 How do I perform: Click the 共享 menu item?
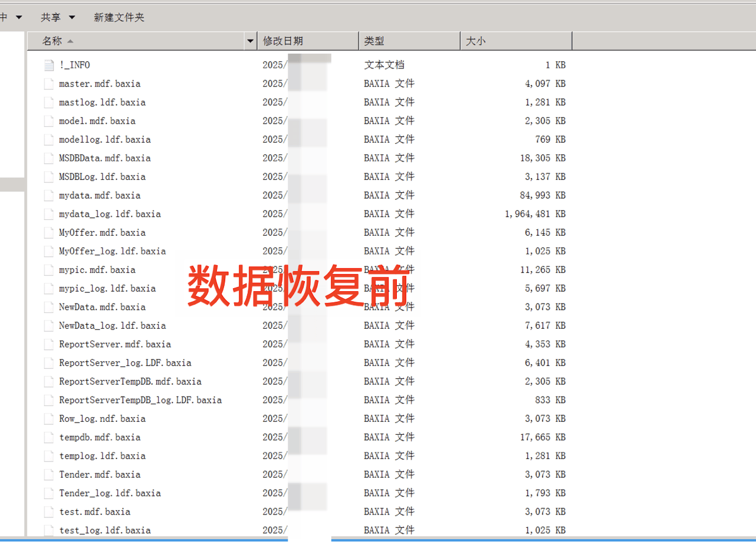coord(49,17)
